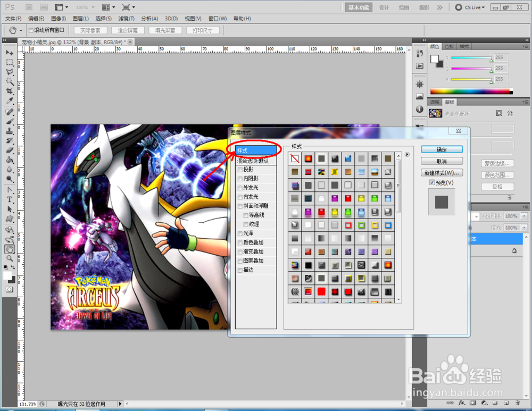Select the Blur tool
The width and height of the screenshot is (532, 411).
10,169
